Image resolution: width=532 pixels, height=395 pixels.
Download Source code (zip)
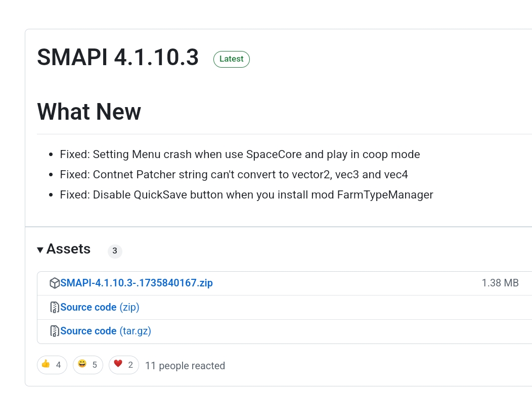tap(100, 307)
